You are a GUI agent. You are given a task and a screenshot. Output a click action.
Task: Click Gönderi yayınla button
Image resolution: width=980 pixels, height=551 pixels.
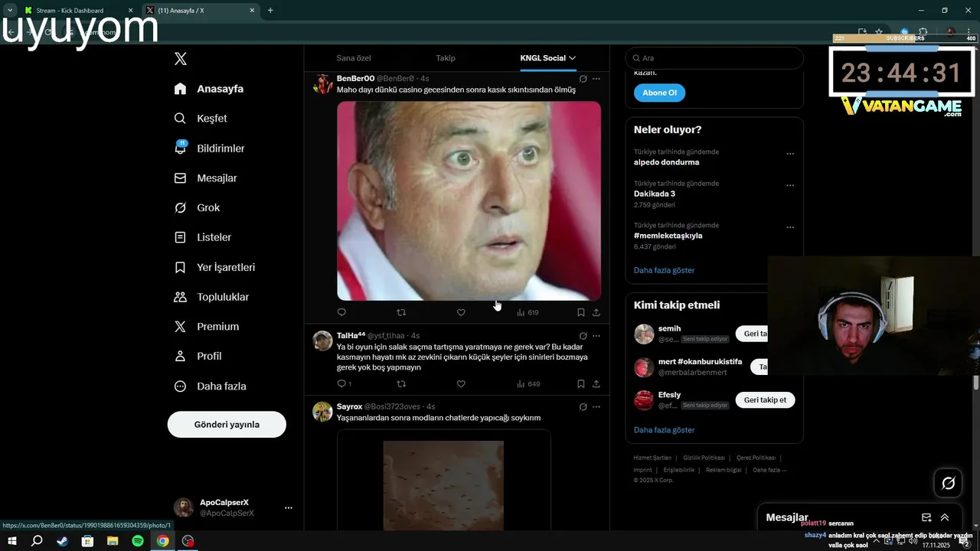pyautogui.click(x=227, y=425)
